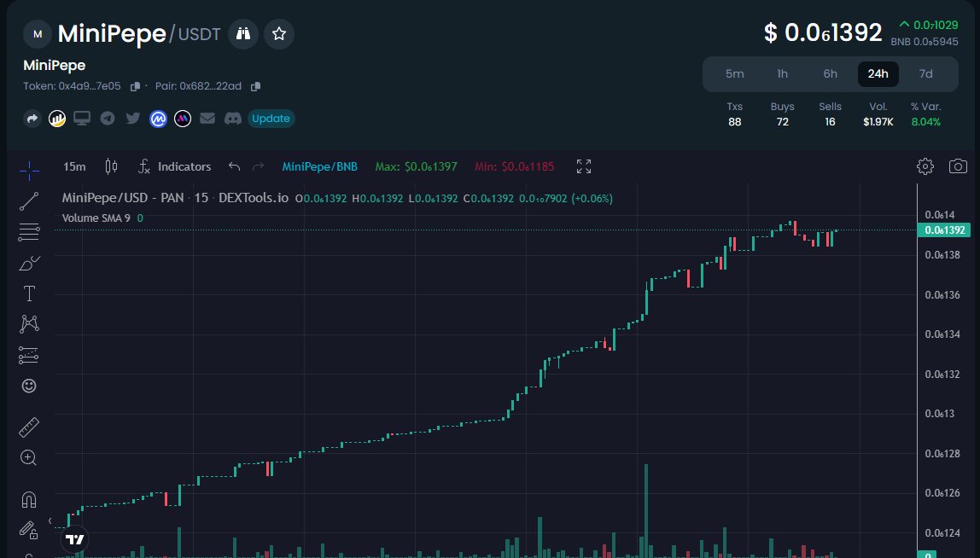The image size is (980, 558).
Task: Open chart settings gear
Action: 925,166
